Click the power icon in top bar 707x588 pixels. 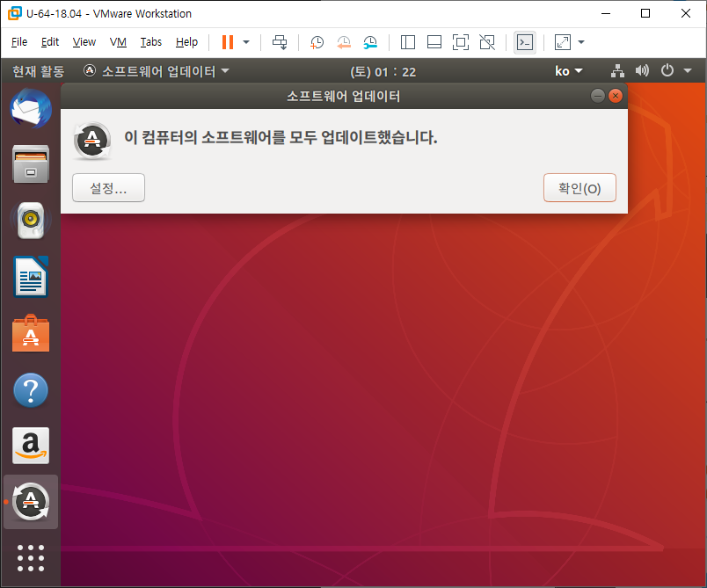pos(667,70)
